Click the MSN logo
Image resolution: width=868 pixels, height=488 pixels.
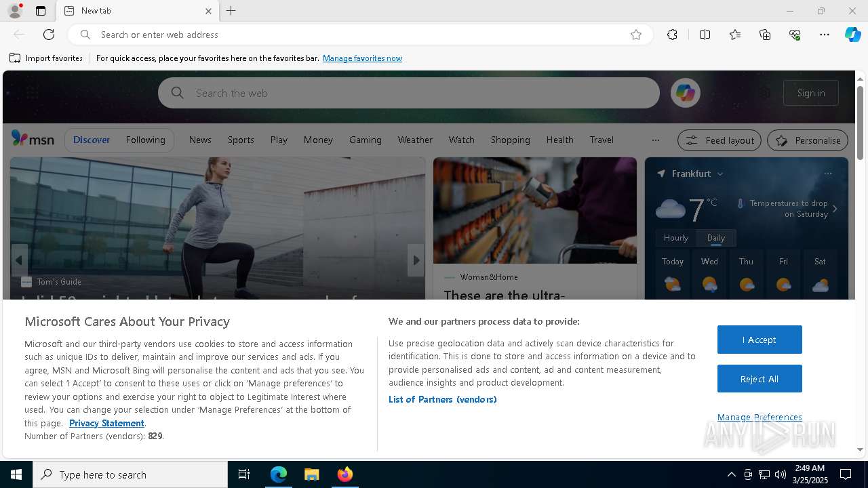[x=33, y=139]
